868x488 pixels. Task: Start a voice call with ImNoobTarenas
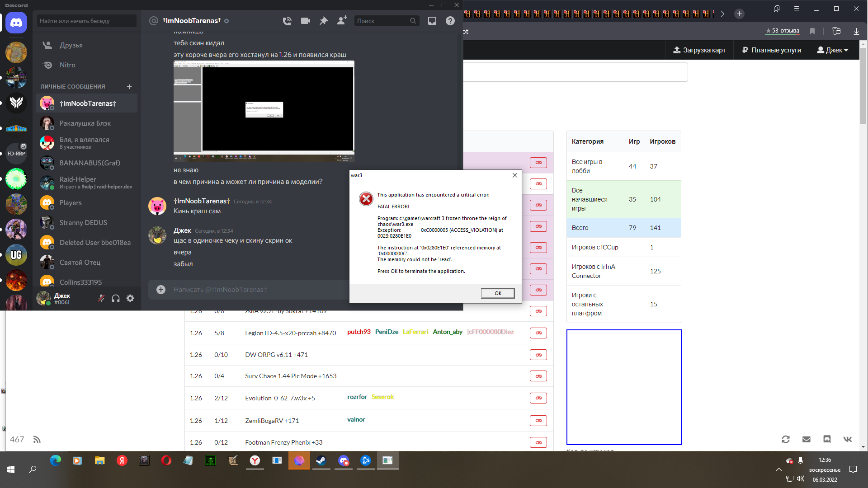coord(287,21)
